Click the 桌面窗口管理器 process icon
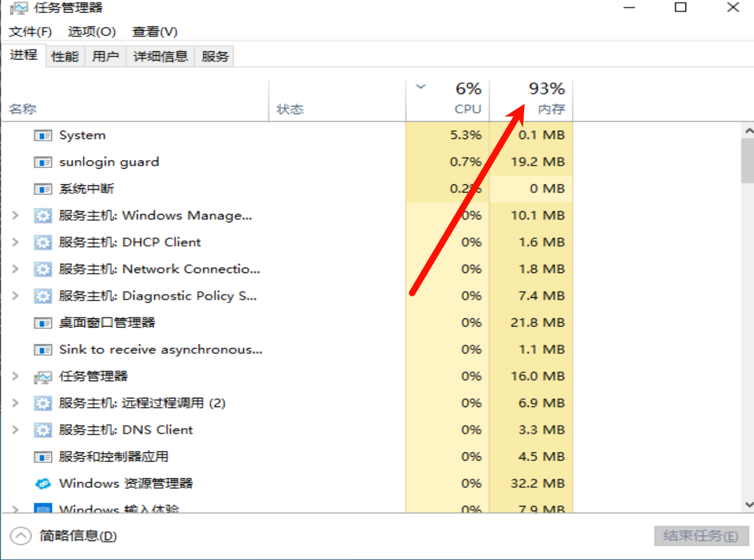Screen dimensions: 754x560 coord(43,323)
